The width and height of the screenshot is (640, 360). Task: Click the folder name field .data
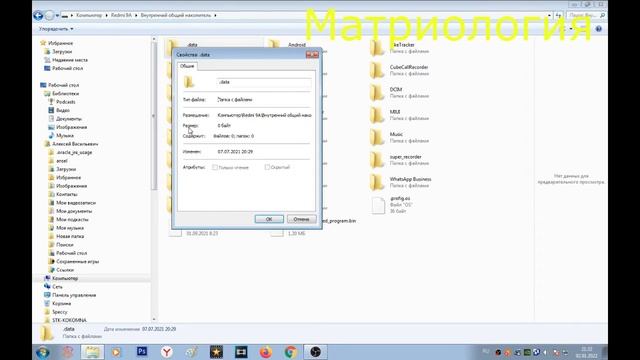(264, 82)
